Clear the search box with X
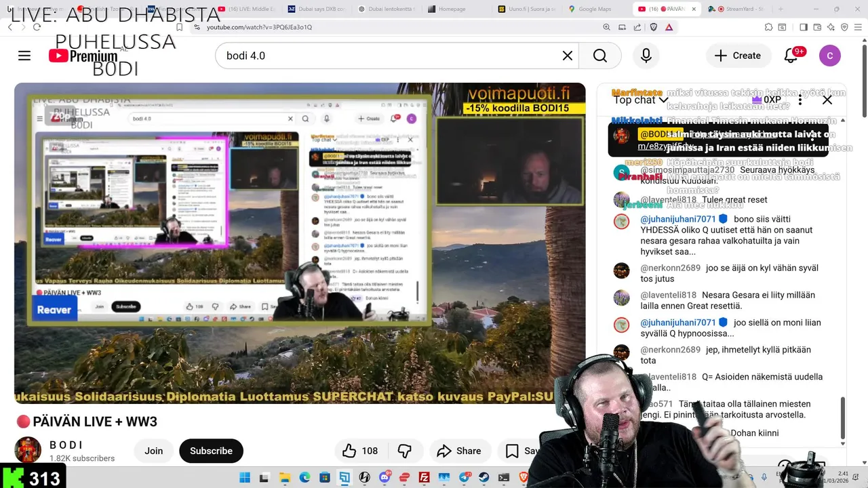Image resolution: width=868 pixels, height=488 pixels. coord(568,56)
